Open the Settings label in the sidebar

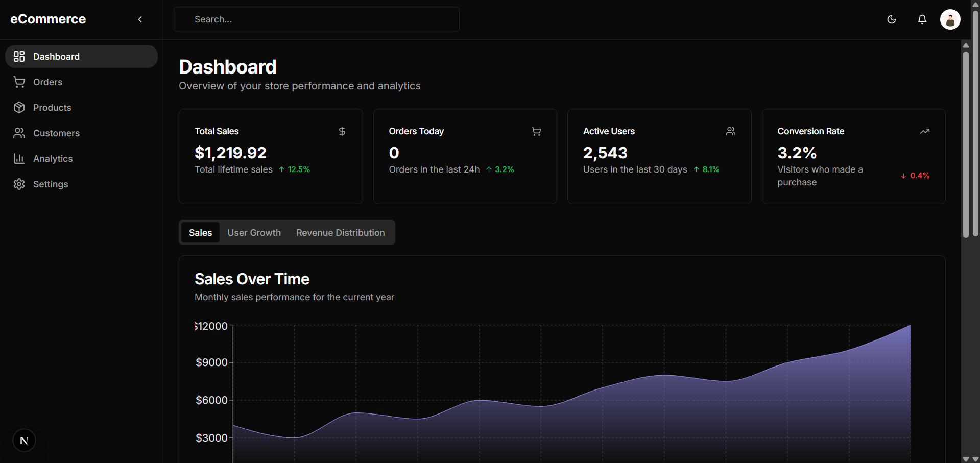pos(51,184)
